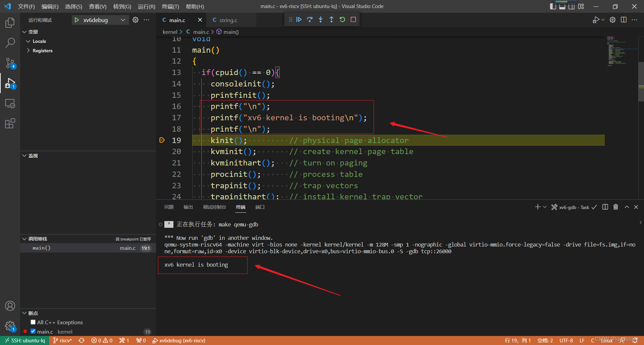This screenshot has width=644, height=345.
Task: Switch to 输出 panel tab
Action: pos(188,207)
